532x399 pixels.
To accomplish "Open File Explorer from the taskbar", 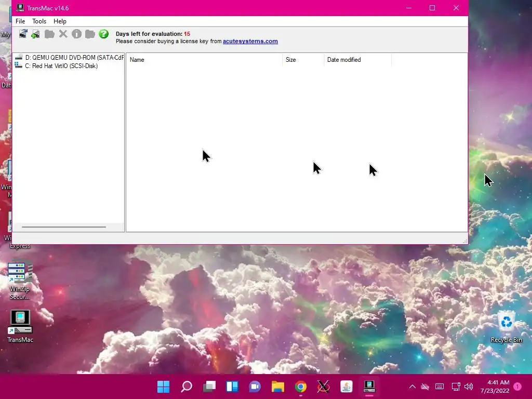I will [277, 387].
